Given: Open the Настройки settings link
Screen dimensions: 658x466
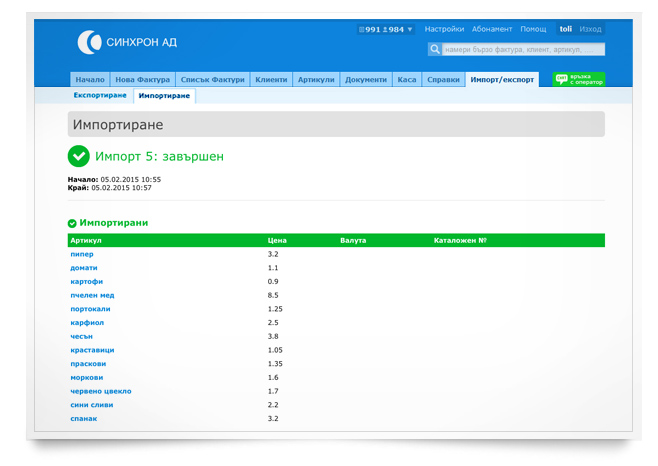Looking at the screenshot, I should click(x=444, y=30).
